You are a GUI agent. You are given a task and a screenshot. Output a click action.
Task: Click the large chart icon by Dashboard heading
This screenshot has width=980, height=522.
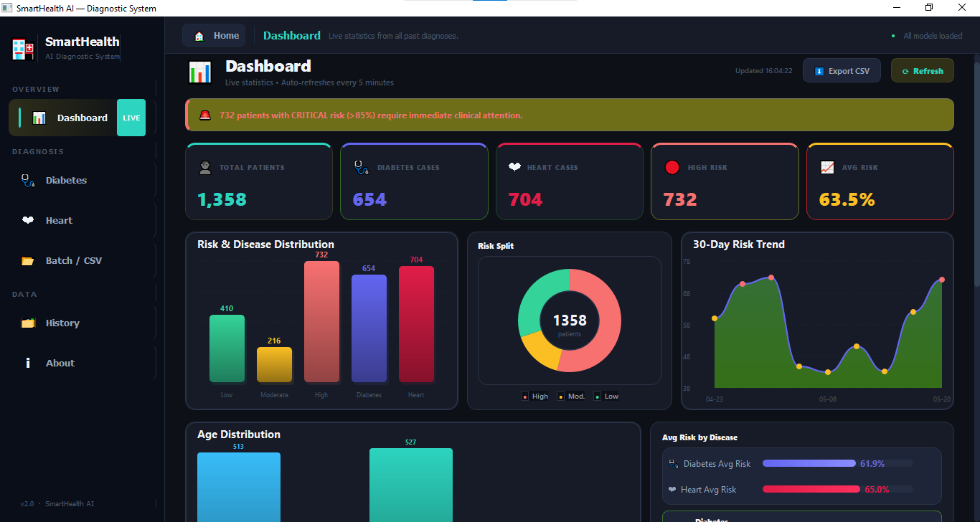(x=200, y=72)
